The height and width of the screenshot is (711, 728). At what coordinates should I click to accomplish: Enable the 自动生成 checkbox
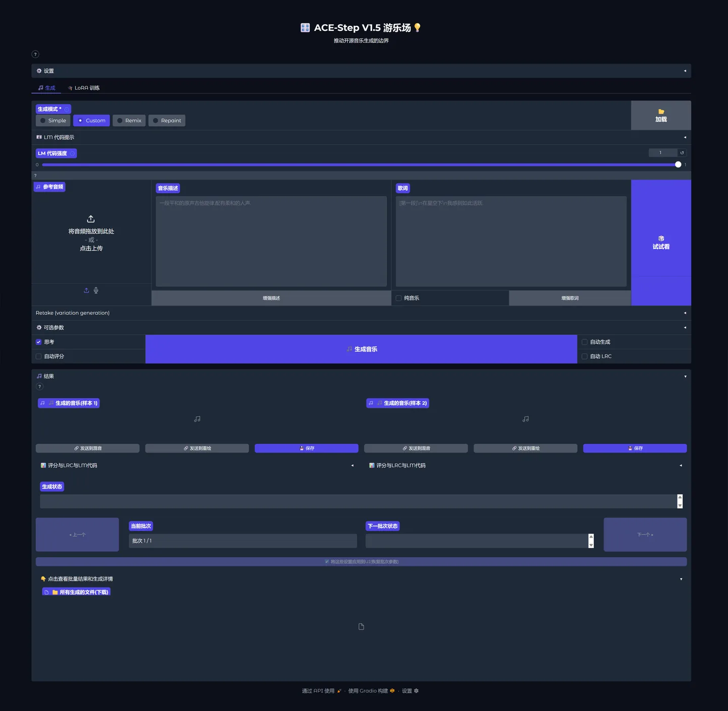[584, 342]
